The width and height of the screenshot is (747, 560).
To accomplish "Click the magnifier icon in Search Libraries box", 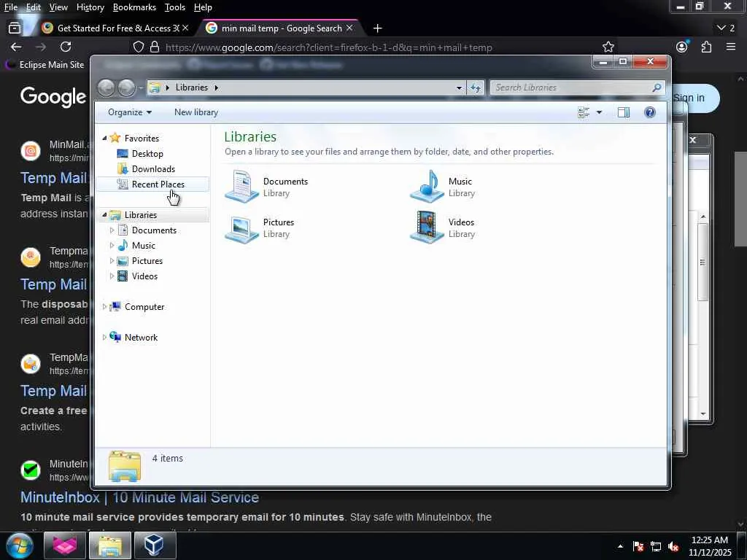I will [x=657, y=87].
